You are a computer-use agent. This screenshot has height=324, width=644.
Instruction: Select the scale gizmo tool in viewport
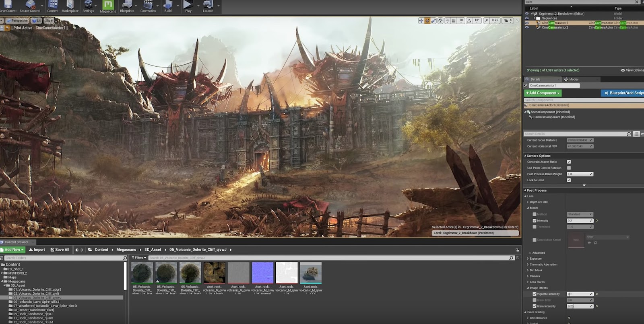(x=433, y=21)
